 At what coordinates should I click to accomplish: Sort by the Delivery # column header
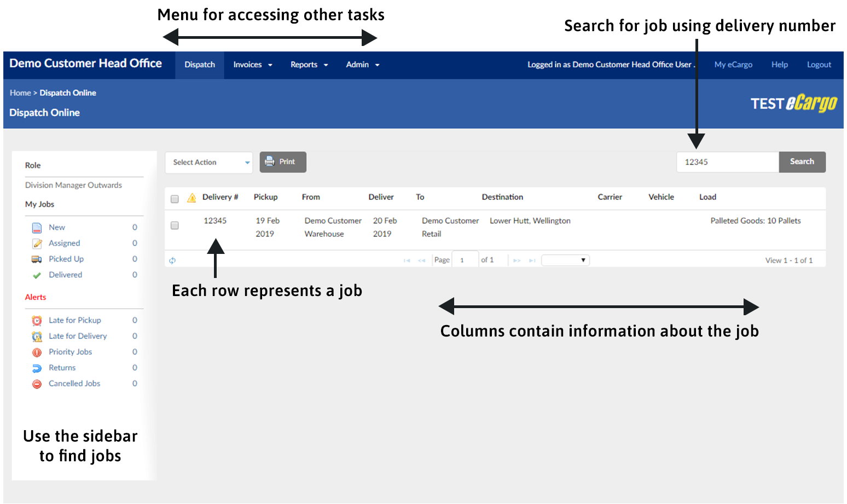[x=220, y=197]
